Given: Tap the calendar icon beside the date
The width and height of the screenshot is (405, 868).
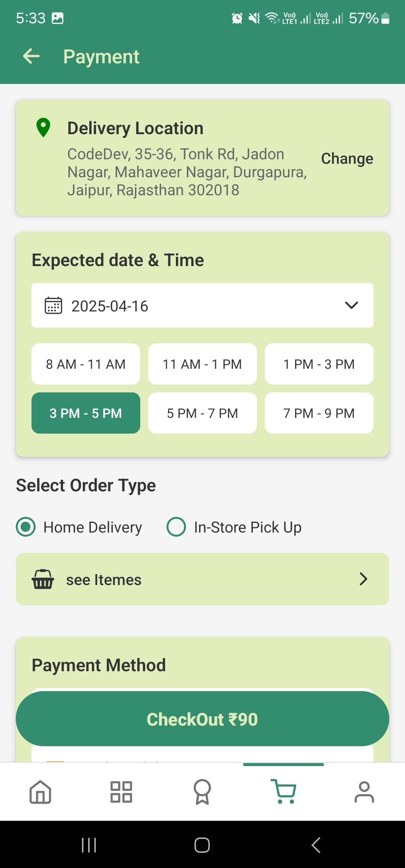Looking at the screenshot, I should click(53, 305).
